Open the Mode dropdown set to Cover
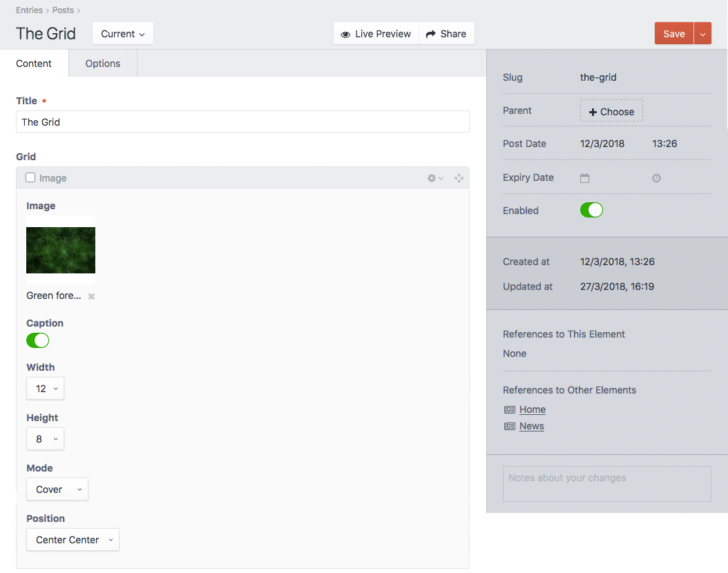This screenshot has height=573, width=728. point(57,489)
